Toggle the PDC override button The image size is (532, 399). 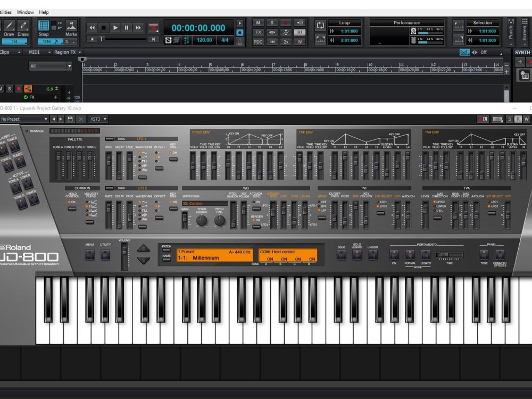[258, 41]
